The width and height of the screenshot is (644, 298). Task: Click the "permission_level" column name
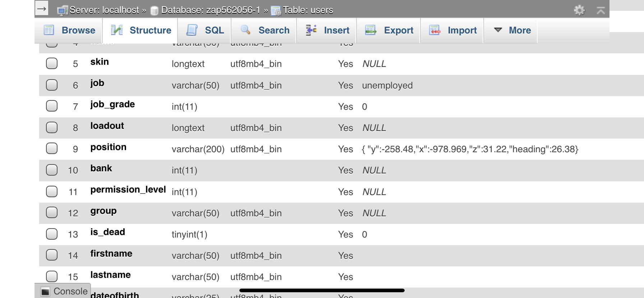click(128, 190)
